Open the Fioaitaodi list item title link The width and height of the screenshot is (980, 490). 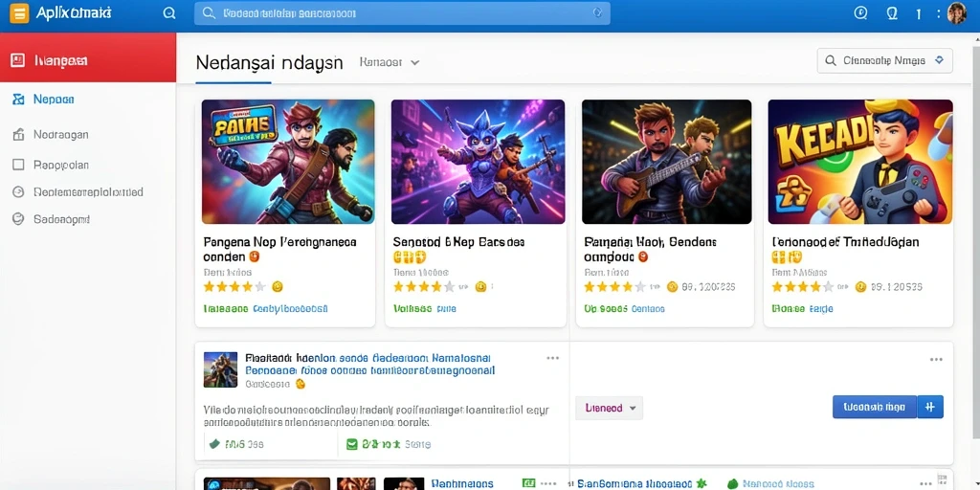coord(369,365)
